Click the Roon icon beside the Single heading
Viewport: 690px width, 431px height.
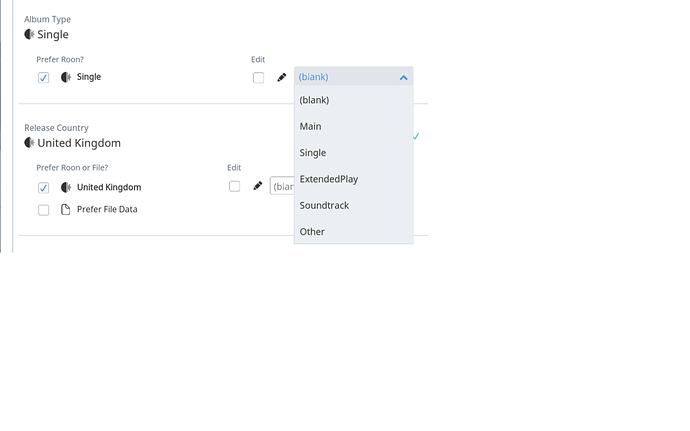click(29, 34)
